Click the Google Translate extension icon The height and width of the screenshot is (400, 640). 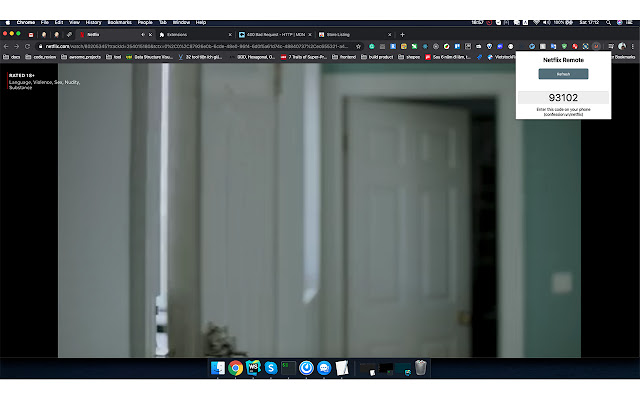[553, 47]
